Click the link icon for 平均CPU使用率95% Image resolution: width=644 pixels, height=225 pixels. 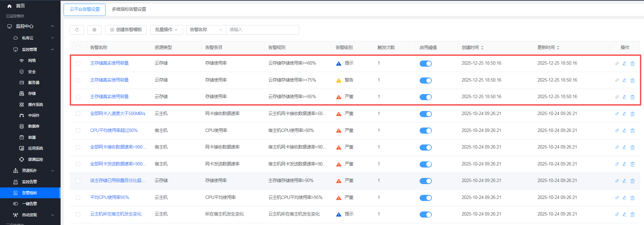[617, 198]
